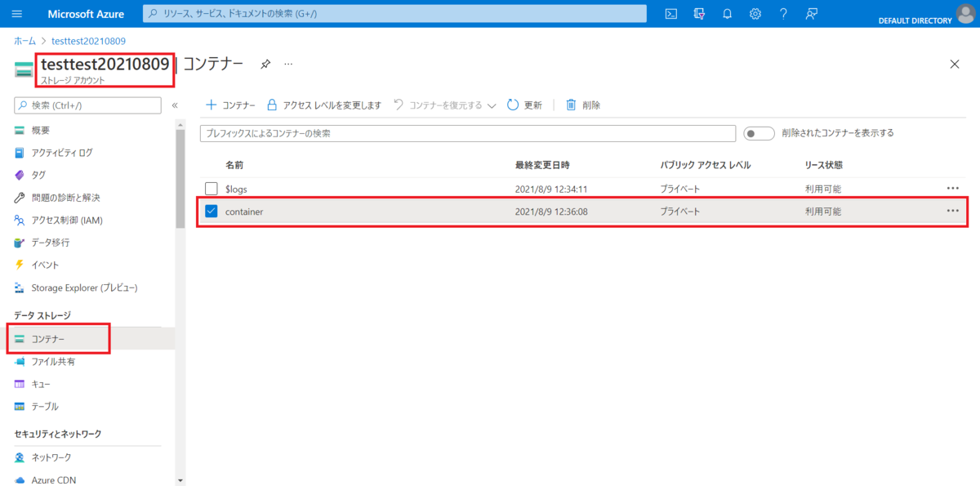Viewport: 980px width, 486px height.
Task: Open the portal settings gear
Action: (x=755, y=13)
